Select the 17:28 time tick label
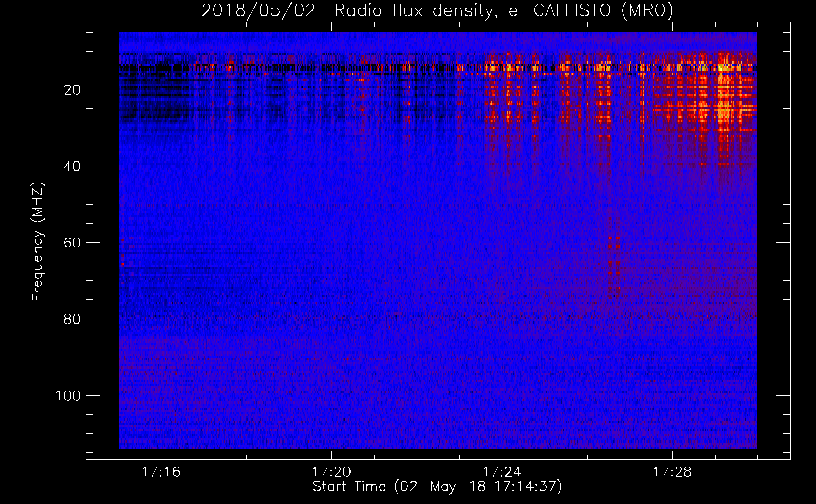The height and width of the screenshot is (504, 816). coord(672,472)
